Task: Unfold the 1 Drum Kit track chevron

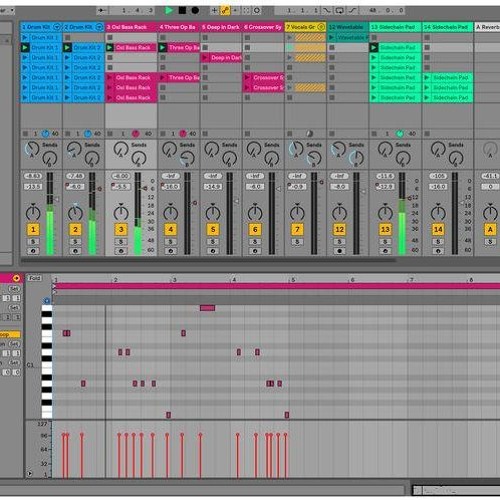Action: click(57, 27)
